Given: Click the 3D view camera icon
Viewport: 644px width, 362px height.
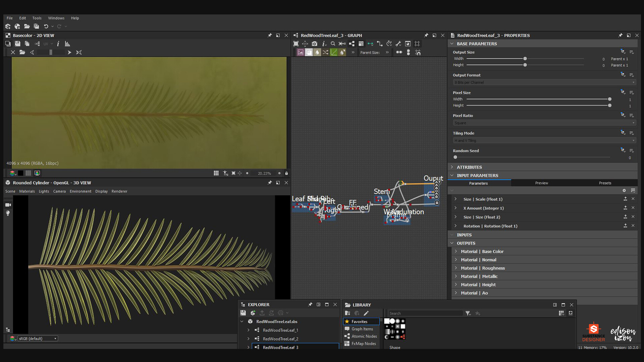Looking at the screenshot, I should point(8,205).
